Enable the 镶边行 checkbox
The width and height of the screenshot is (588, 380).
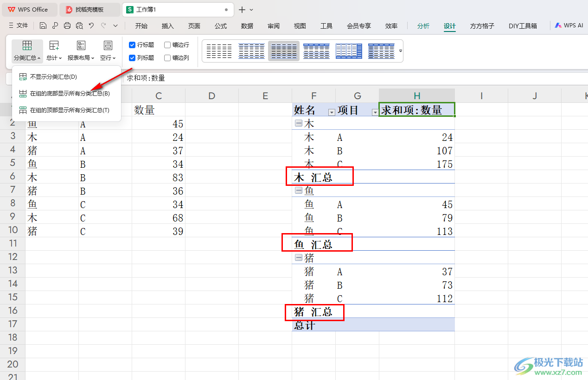(x=177, y=45)
